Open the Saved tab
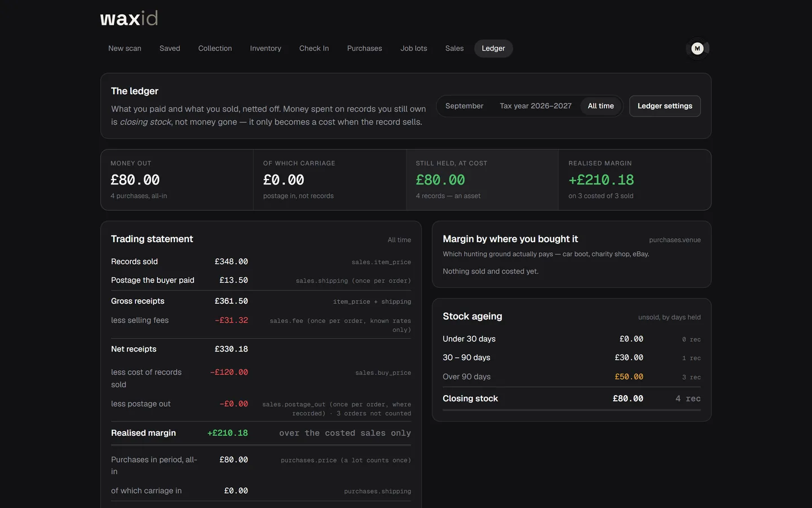This screenshot has height=508, width=812. pyautogui.click(x=170, y=49)
